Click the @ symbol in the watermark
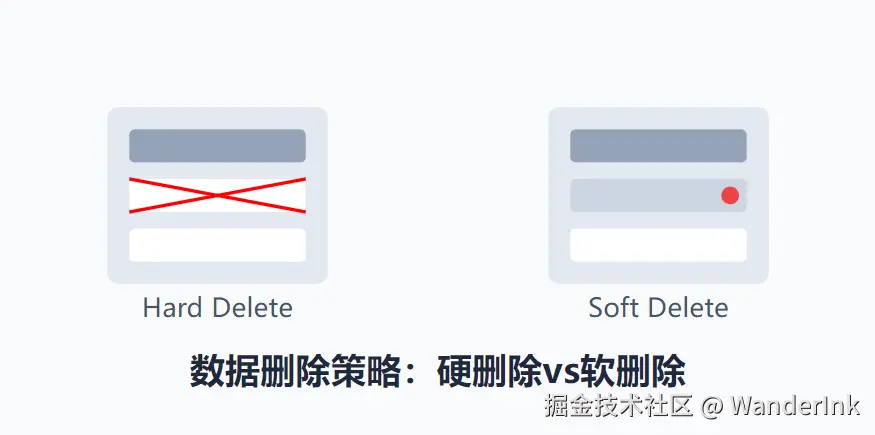Viewport: 875px width, 435px height. tap(712, 407)
